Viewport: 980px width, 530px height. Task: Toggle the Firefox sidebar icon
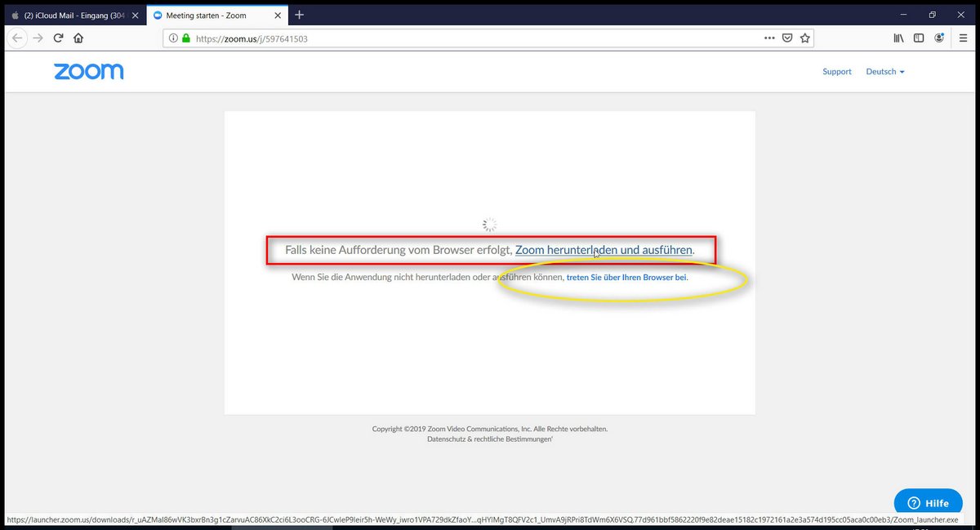pos(919,38)
